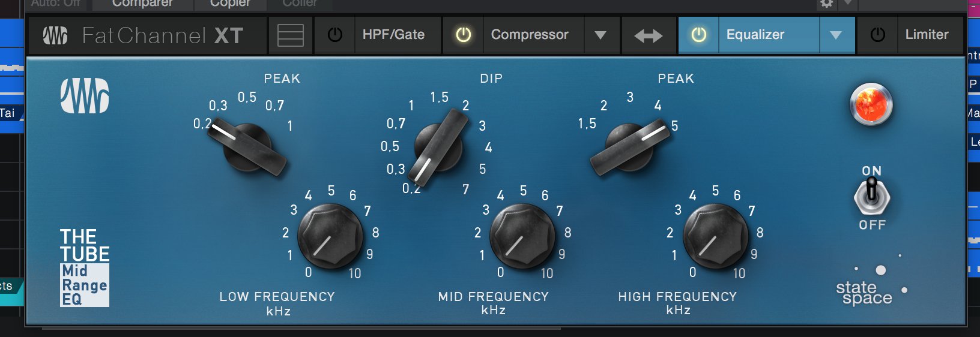Open the Equalizer model dropdown arrow
980x337 pixels.
[836, 35]
